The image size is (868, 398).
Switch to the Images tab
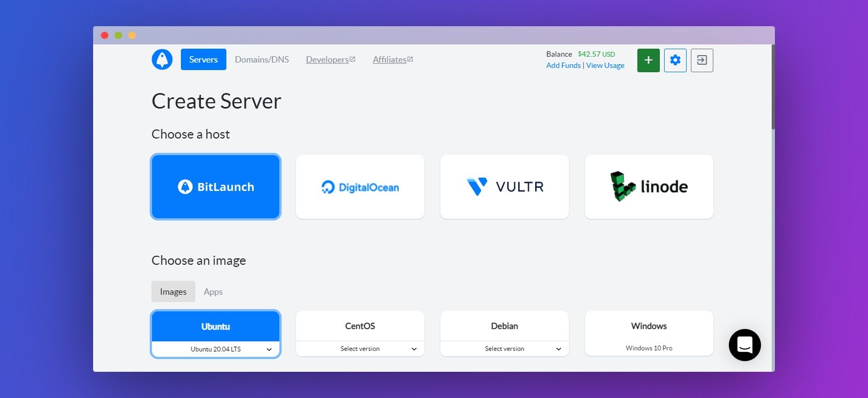click(173, 292)
